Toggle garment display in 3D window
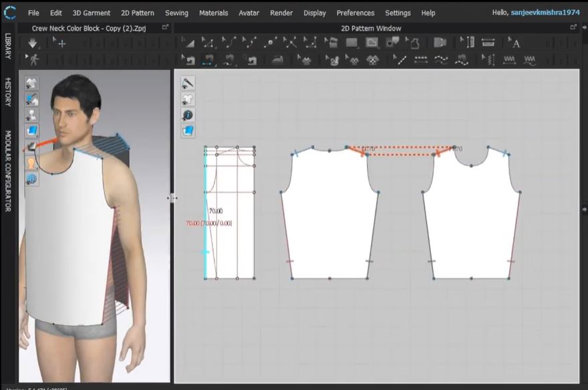This screenshot has height=390, width=588. tap(32, 83)
